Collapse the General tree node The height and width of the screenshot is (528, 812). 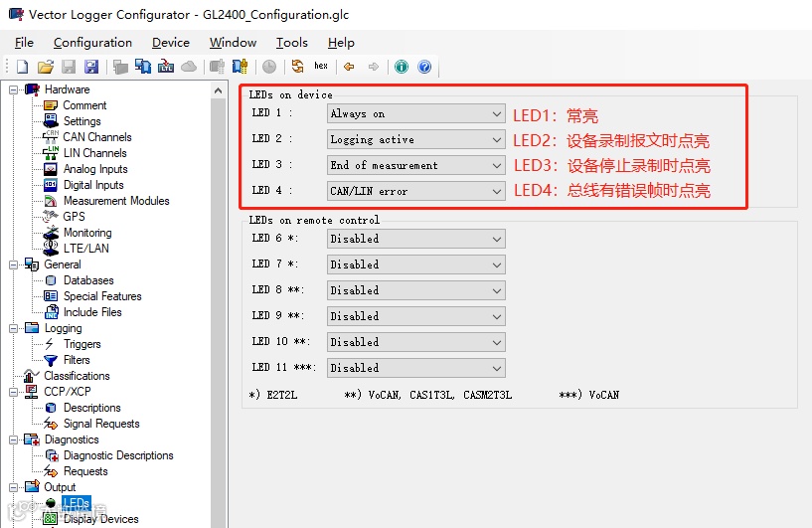pyautogui.click(x=14, y=264)
